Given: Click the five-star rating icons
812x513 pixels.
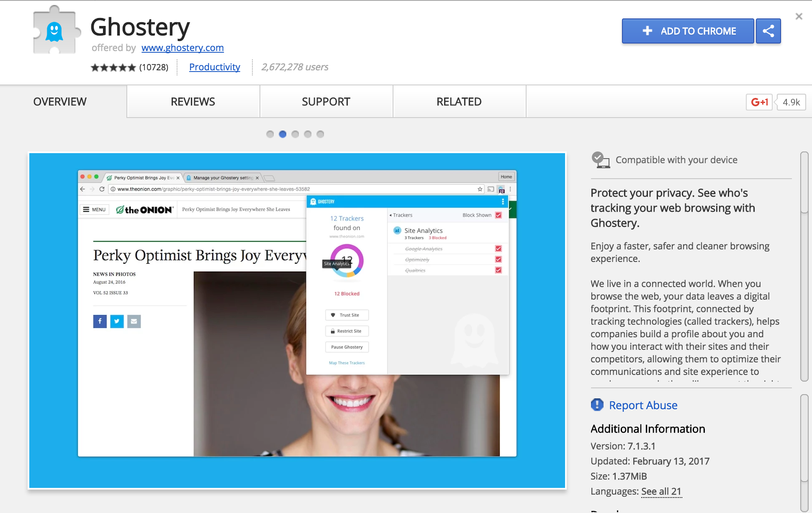Looking at the screenshot, I should (113, 67).
